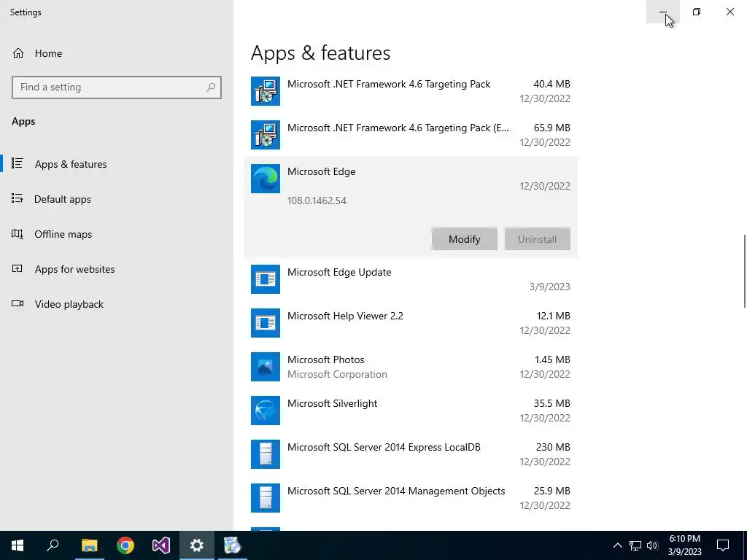Open taskbar search magnifier
This screenshot has height=560, width=747.
[53, 545]
